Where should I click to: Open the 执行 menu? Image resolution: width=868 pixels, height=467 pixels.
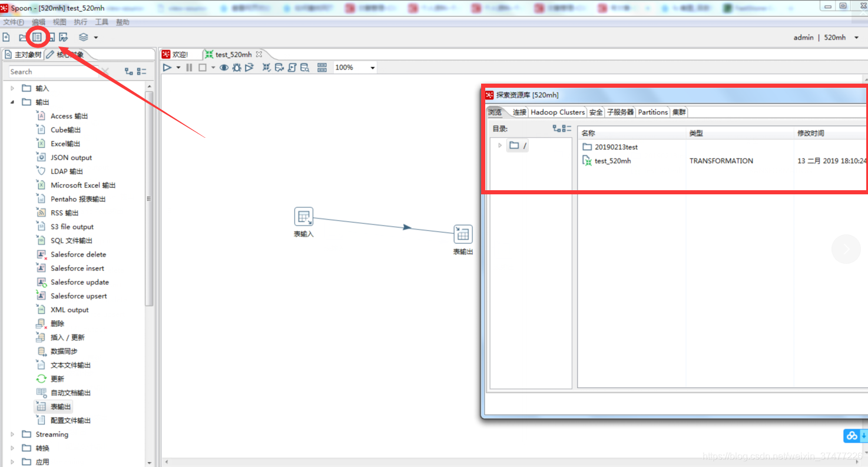click(81, 22)
